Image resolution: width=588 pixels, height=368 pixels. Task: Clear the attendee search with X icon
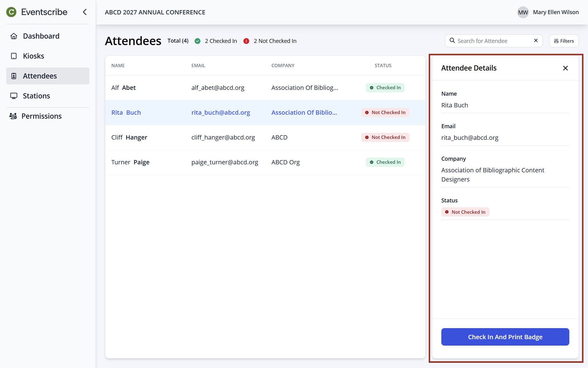tap(536, 40)
